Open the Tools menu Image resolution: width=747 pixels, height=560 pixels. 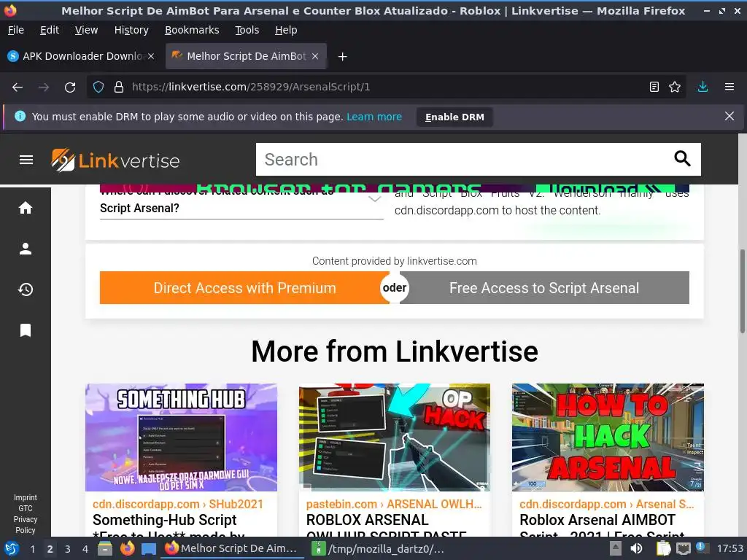click(x=247, y=30)
